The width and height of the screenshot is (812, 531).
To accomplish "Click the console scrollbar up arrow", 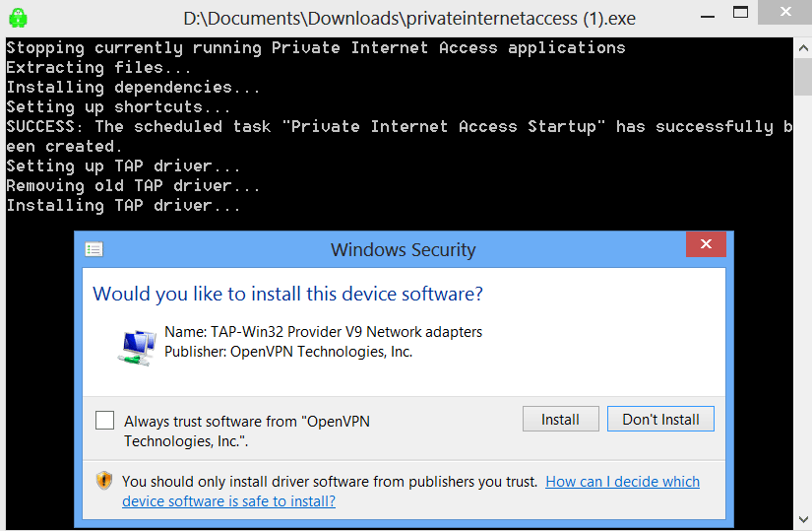I will point(803,48).
